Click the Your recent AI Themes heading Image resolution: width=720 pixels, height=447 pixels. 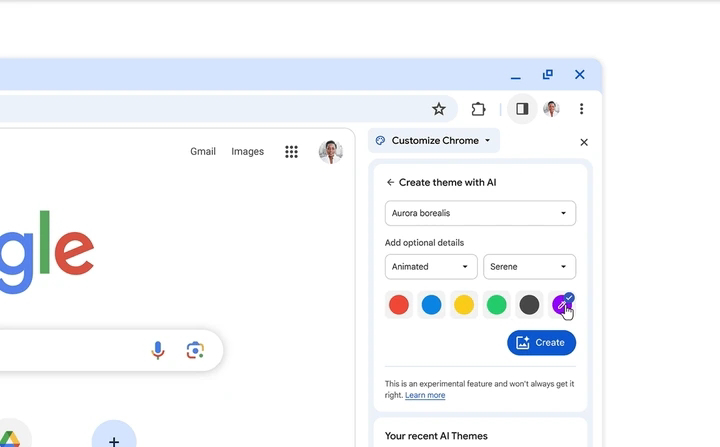436,436
